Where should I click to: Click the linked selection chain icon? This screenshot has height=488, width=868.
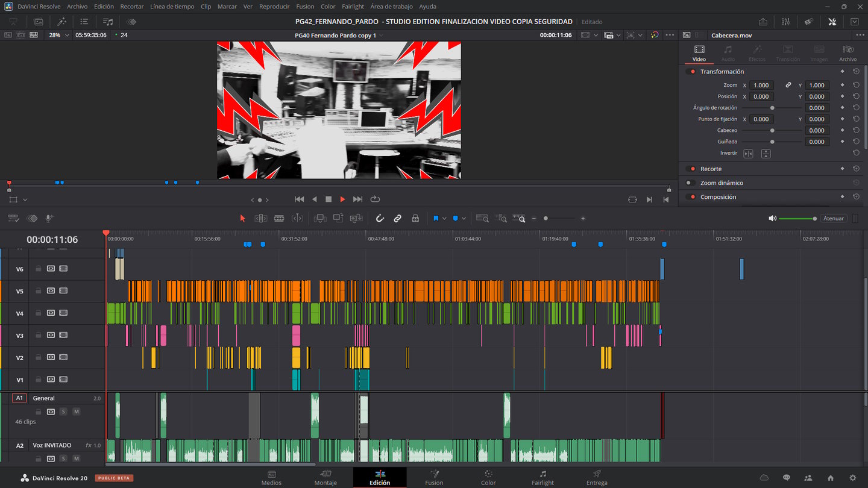[x=397, y=219]
